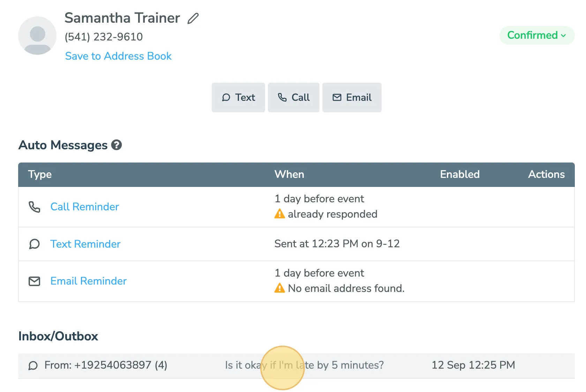The width and height of the screenshot is (586, 392).
Task: Click Samantha Trainer's avatar image
Action: [37, 36]
